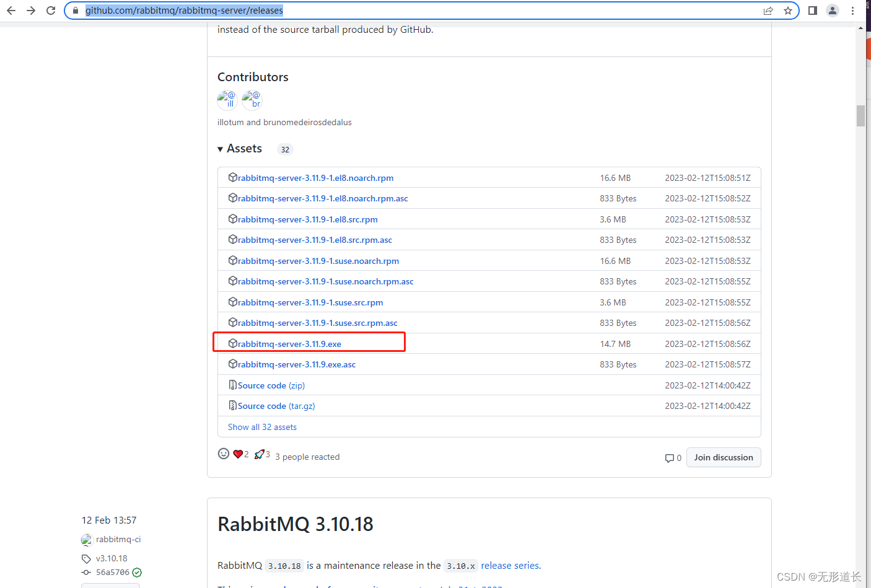871x588 pixels.
Task: Download rabbitmq-server-3.11.9-1.suse.src.rpm.asc
Action: point(318,323)
